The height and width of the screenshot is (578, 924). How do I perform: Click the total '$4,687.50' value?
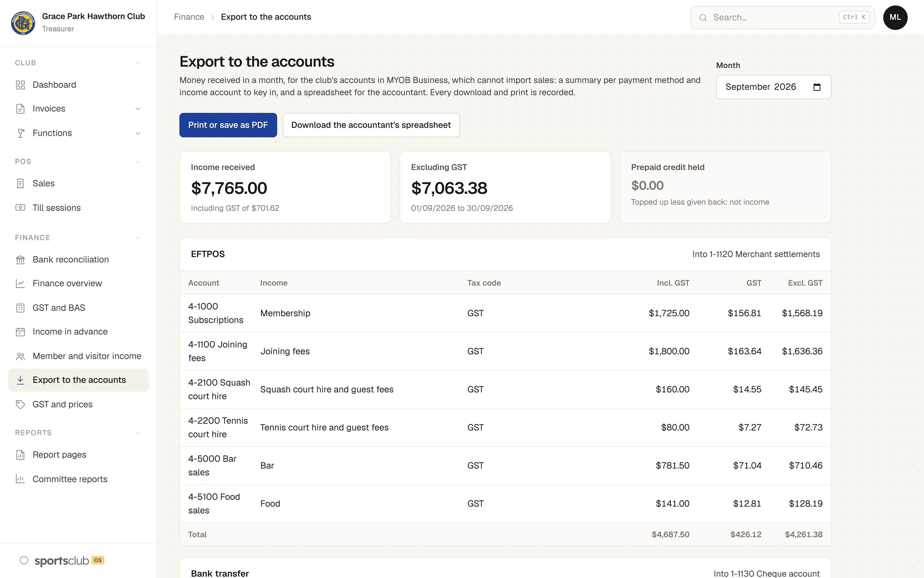tap(671, 534)
